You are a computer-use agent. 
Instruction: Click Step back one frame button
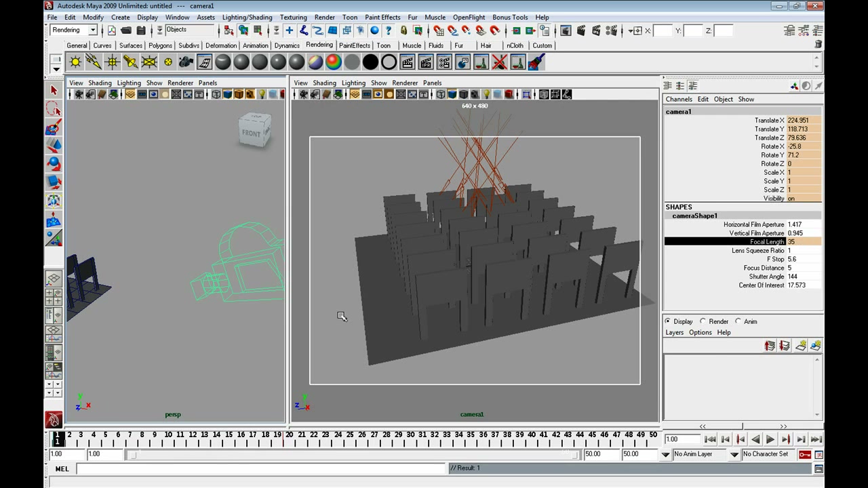[x=726, y=439]
